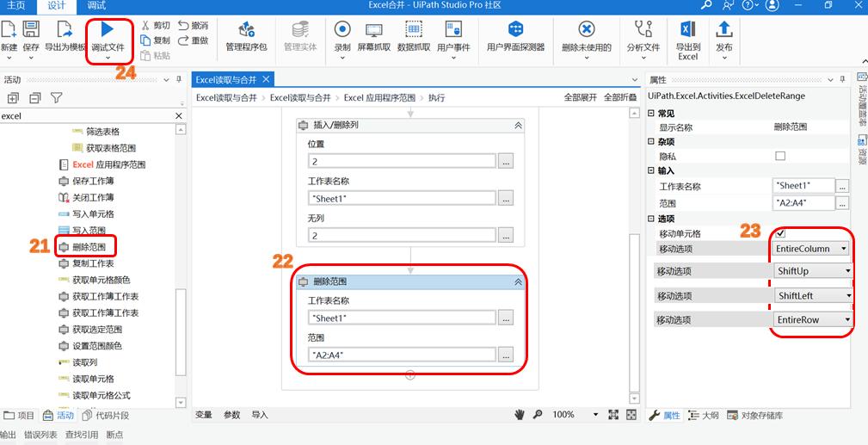Open the Variables (变量) panel
Viewport: 868px width, 445px height.
pos(204,415)
